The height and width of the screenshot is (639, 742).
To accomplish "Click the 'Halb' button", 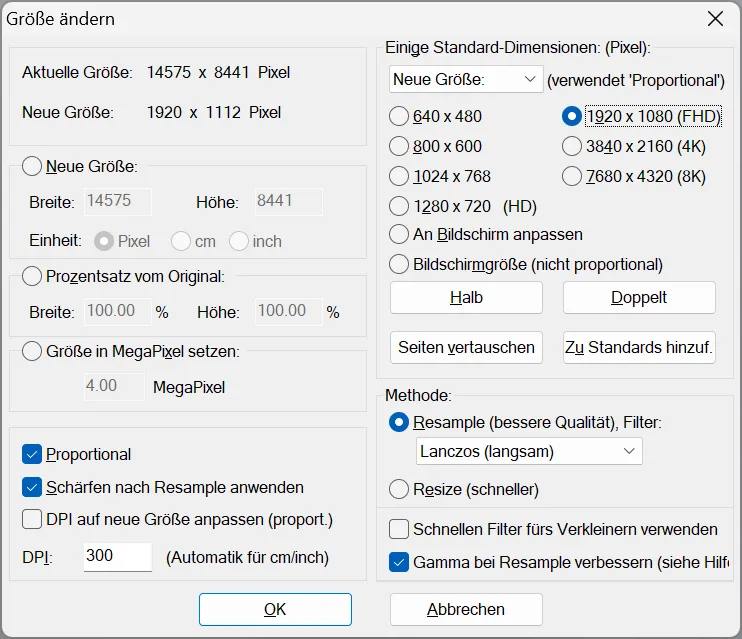I will (x=466, y=297).
